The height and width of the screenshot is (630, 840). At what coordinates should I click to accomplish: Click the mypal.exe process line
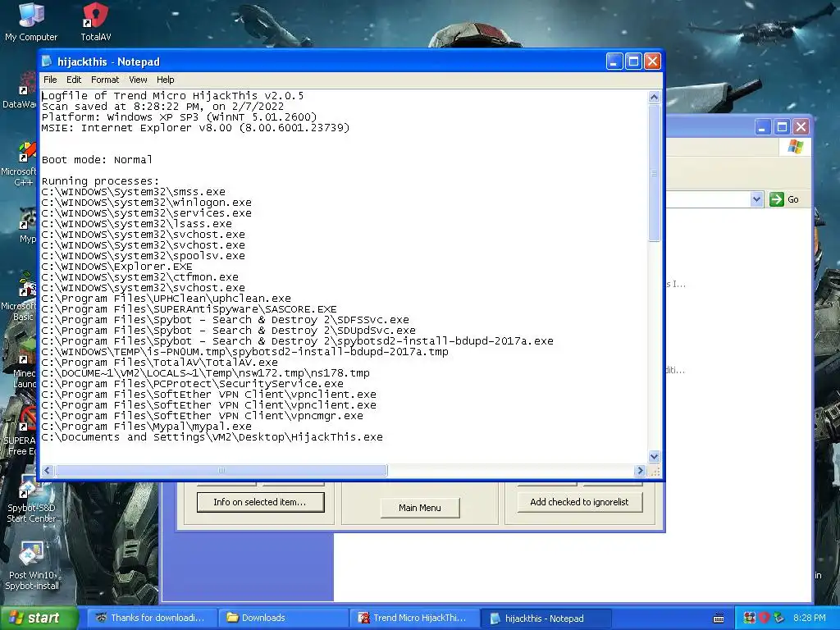[x=146, y=427]
